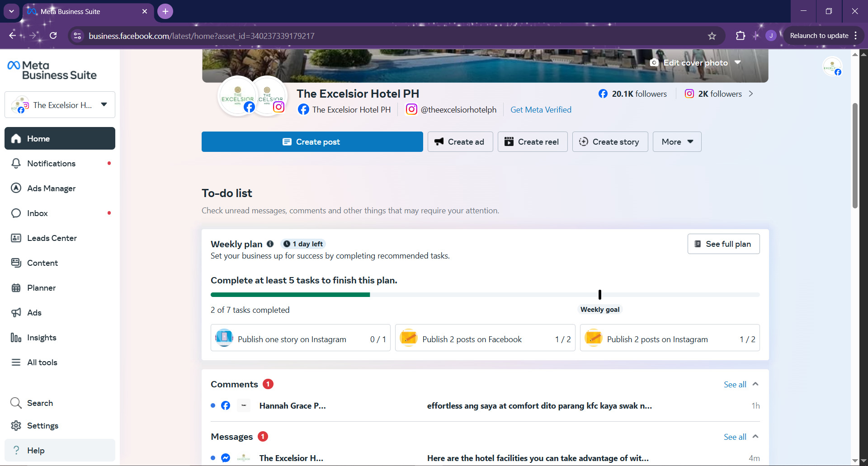
Task: Click the camera icon on cover photo
Action: click(x=654, y=63)
